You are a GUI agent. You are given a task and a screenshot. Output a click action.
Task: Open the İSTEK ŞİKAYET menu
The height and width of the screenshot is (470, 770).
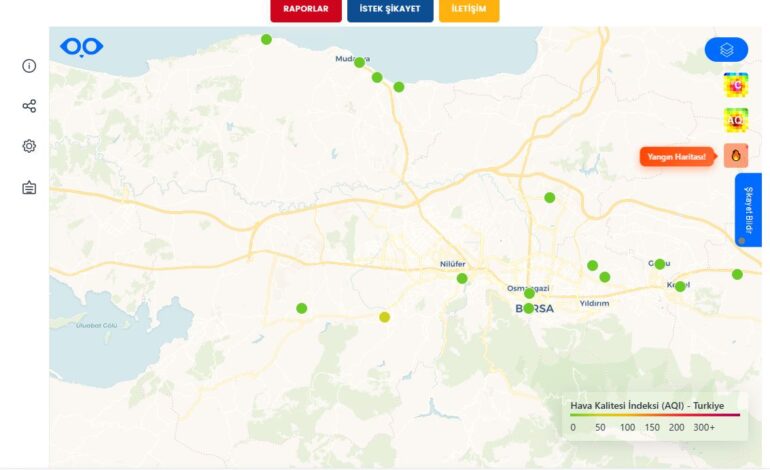tap(390, 9)
